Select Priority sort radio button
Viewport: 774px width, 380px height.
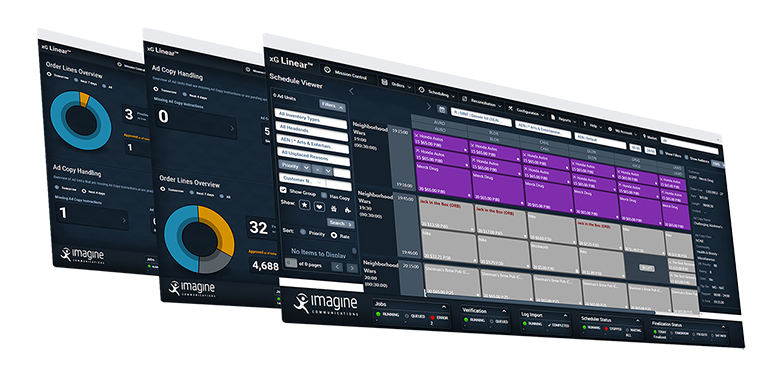tap(303, 231)
